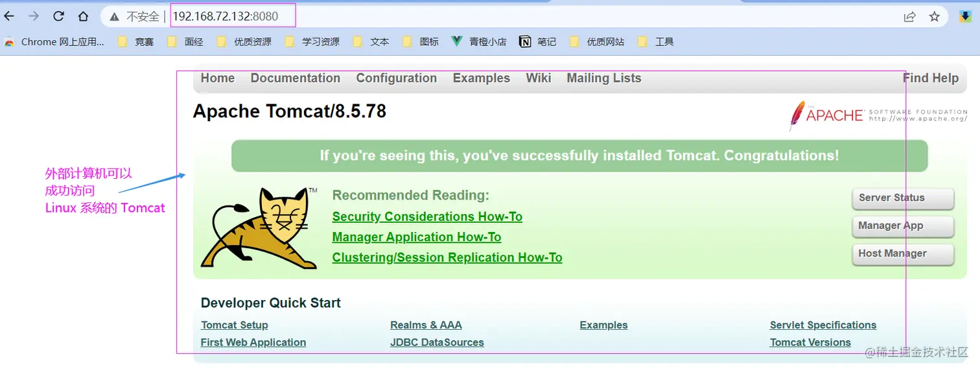The image size is (980, 370).
Task: Open the Examples nav item in top bar
Action: [x=482, y=78]
